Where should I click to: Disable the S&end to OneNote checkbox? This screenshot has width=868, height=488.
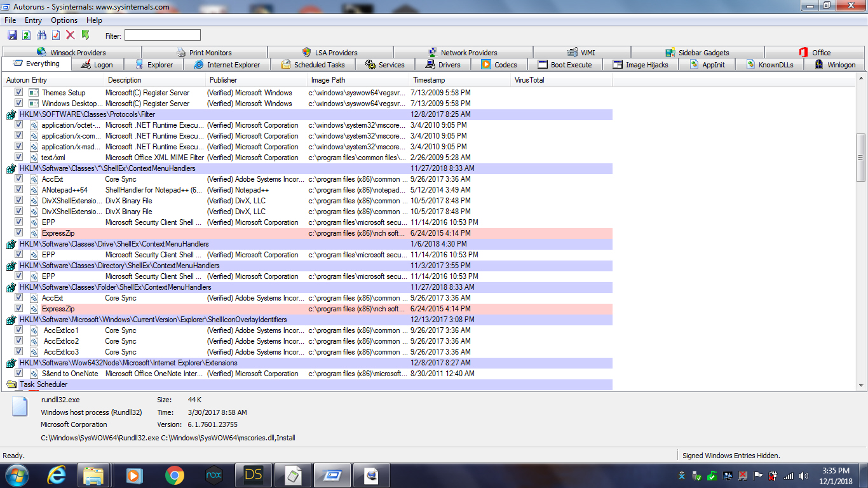(x=19, y=374)
